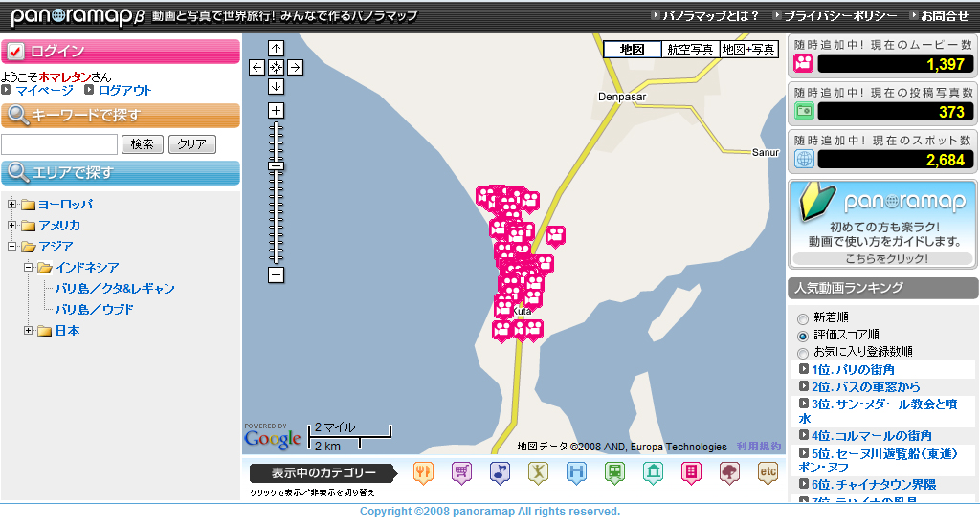
Task: Pan the map down
Action: coord(276,87)
